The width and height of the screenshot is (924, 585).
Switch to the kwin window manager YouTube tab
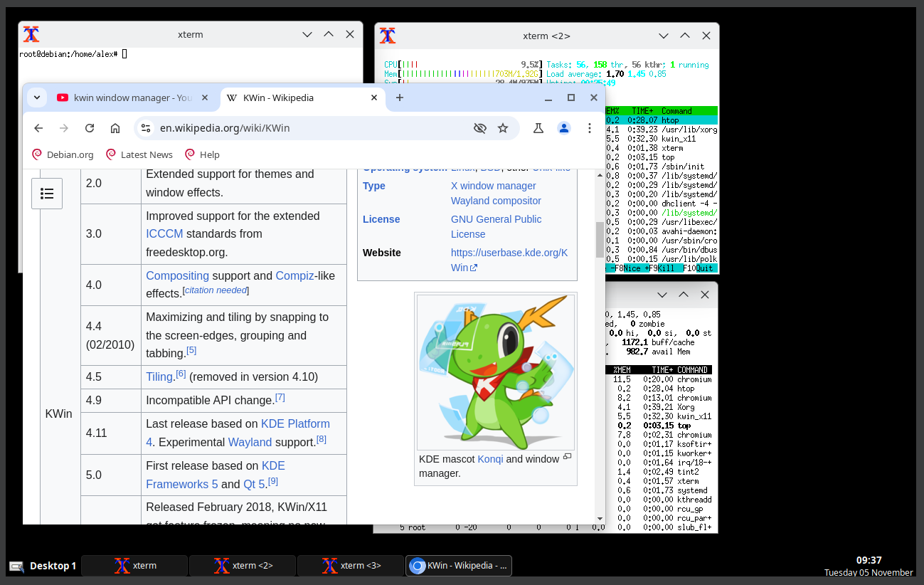pyautogui.click(x=133, y=97)
